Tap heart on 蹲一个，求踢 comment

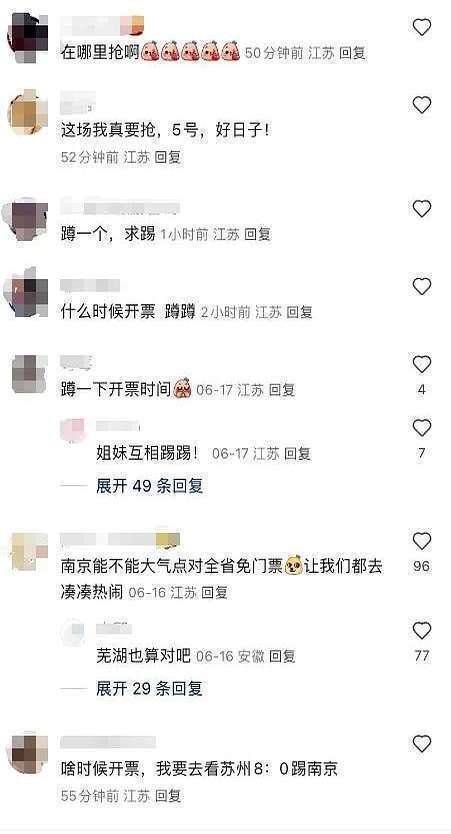tap(421, 208)
